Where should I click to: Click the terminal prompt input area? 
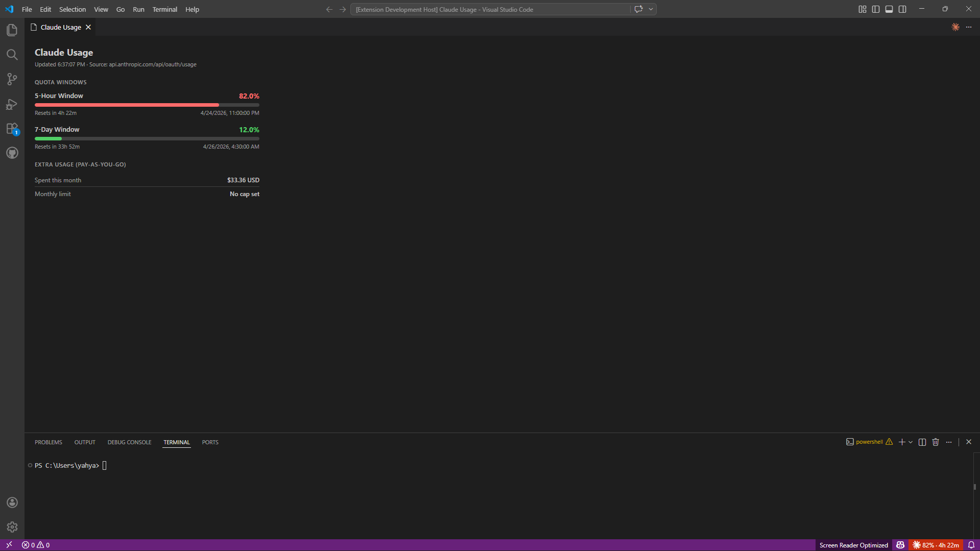pyautogui.click(x=105, y=466)
